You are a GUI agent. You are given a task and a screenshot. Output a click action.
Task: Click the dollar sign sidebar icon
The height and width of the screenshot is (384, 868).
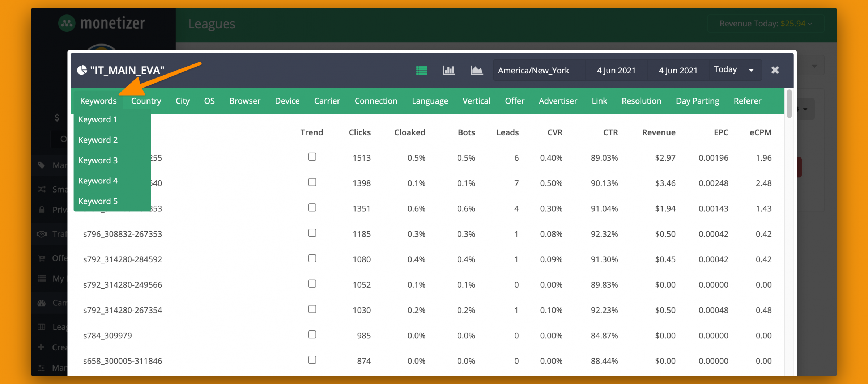(57, 118)
